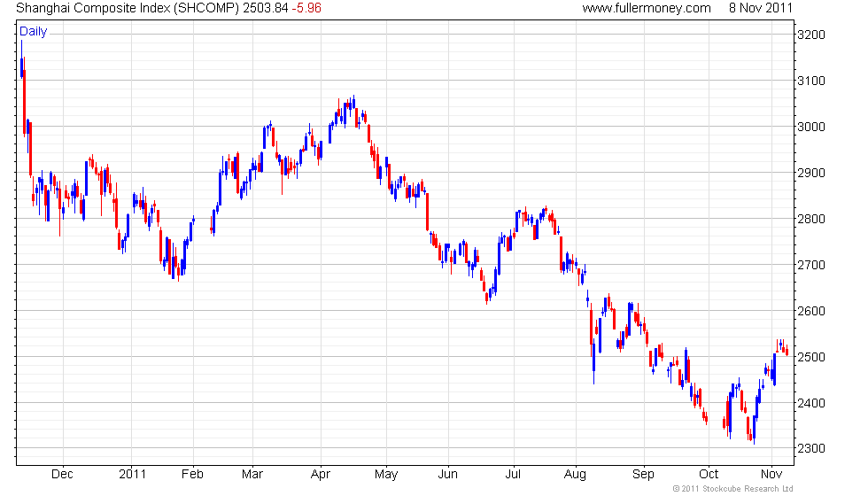Click the Dec month axis label
Screen dimensions: 868x496
pyautogui.click(x=62, y=475)
